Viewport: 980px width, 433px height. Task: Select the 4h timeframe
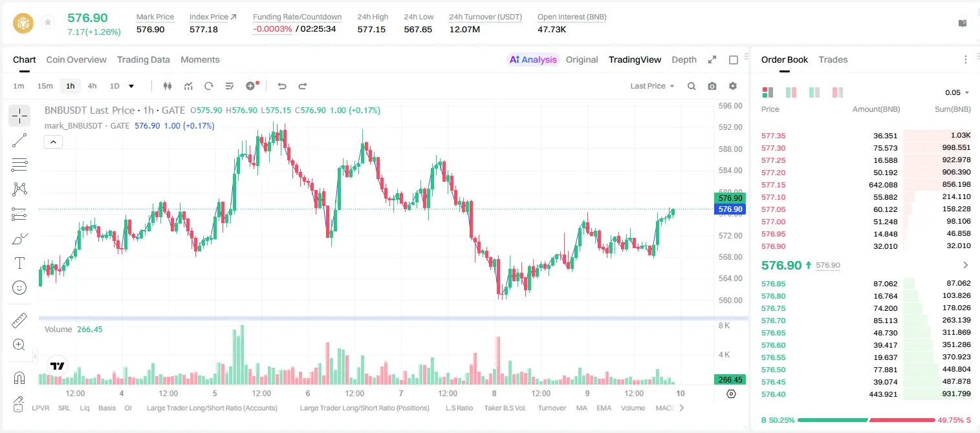pos(92,86)
